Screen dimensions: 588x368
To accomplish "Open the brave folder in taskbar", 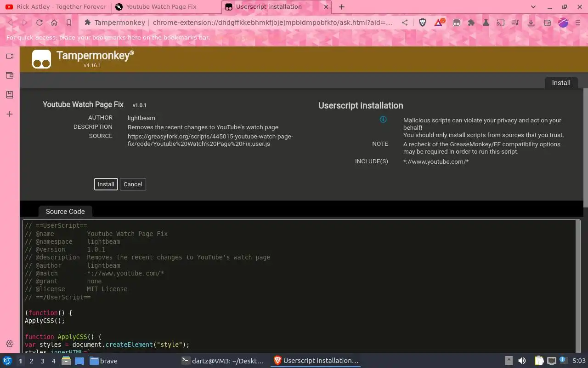I will pyautogui.click(x=103, y=361).
